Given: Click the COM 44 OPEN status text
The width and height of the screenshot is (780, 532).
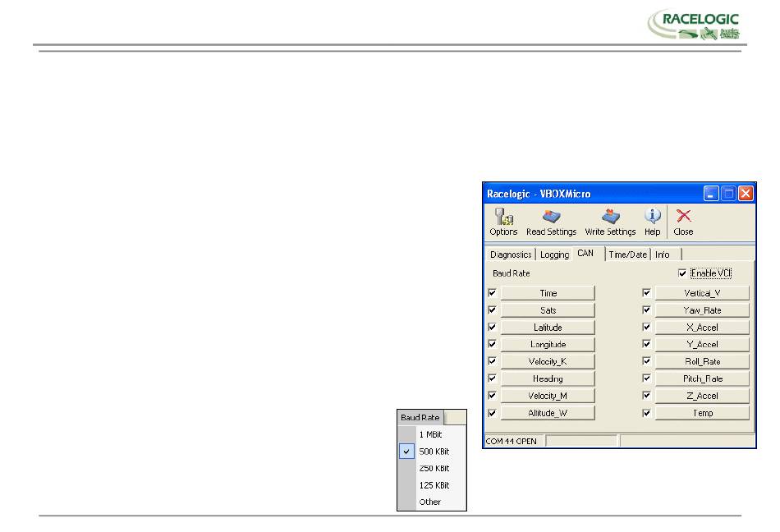Looking at the screenshot, I should pos(512,442).
